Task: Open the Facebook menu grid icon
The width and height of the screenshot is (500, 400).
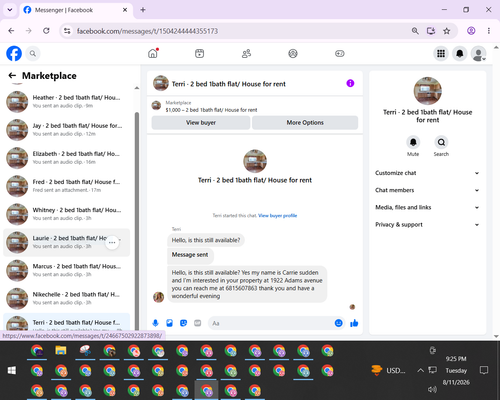Action: pyautogui.click(x=441, y=53)
